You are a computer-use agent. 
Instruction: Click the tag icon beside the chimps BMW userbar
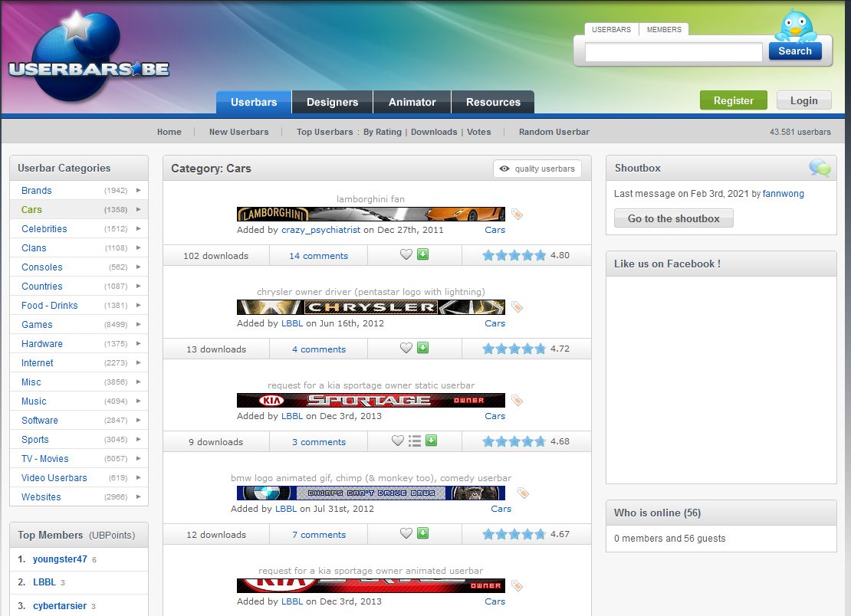tap(523, 493)
